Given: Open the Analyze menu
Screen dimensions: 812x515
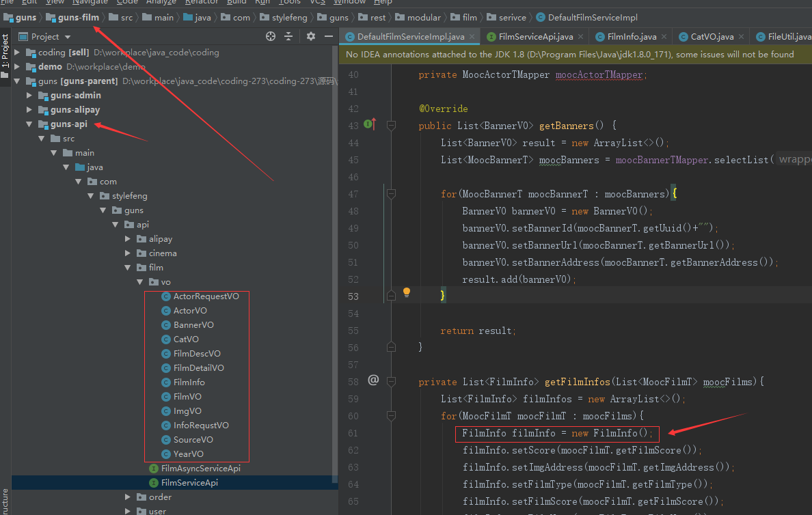Looking at the screenshot, I should (x=161, y=2).
